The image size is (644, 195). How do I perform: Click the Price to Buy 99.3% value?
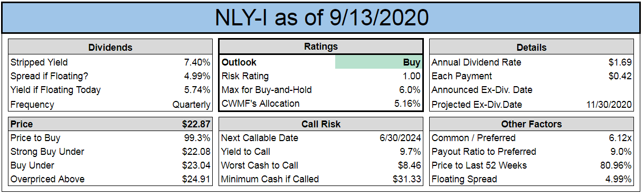click(x=200, y=138)
